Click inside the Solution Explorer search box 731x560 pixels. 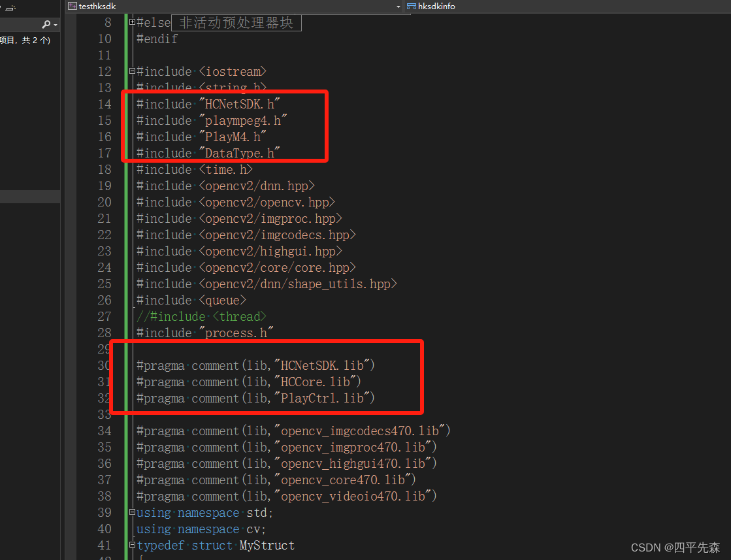pos(20,24)
